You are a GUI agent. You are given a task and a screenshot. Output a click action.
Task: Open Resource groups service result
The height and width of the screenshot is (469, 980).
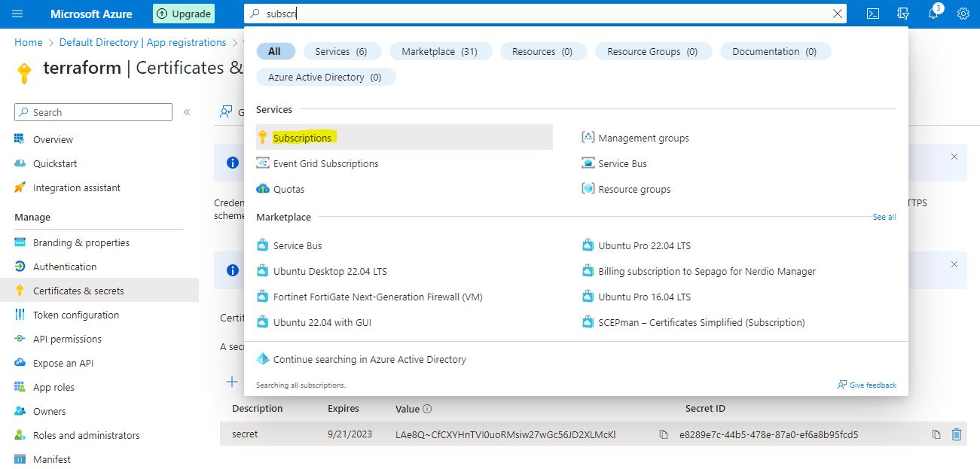point(633,189)
